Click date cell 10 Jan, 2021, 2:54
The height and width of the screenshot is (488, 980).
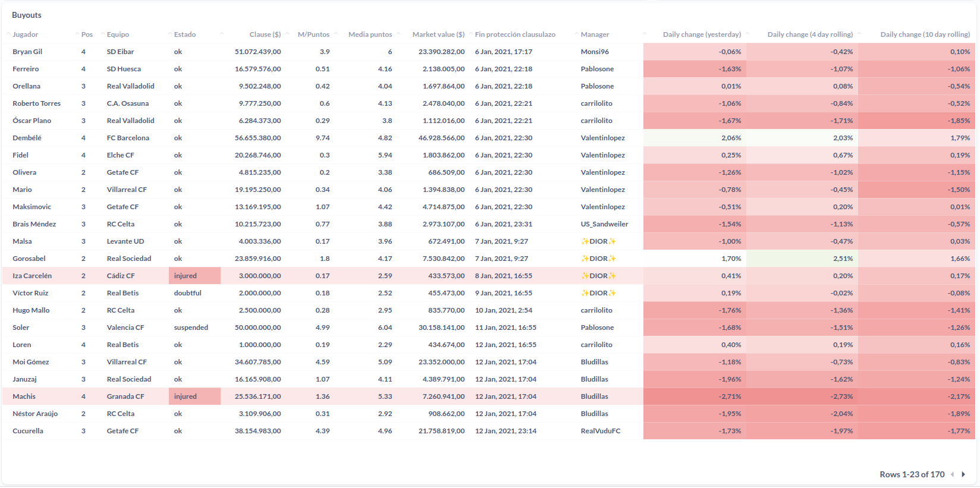point(504,310)
